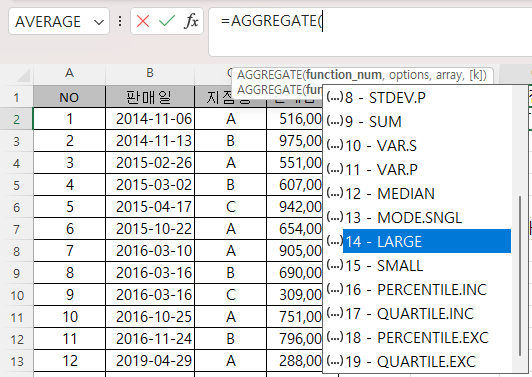Click the date cell 2016-11-24
Image resolution: width=532 pixels, height=377 pixels.
point(150,339)
